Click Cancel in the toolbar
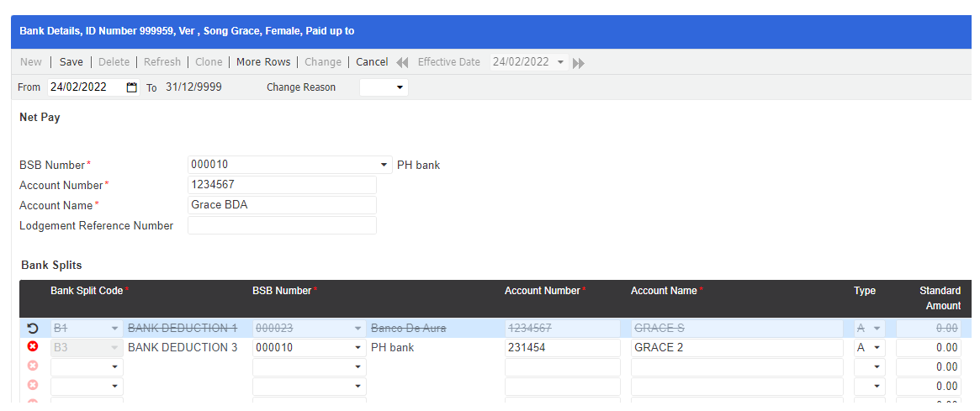This screenshot has height=411, width=980. click(372, 62)
